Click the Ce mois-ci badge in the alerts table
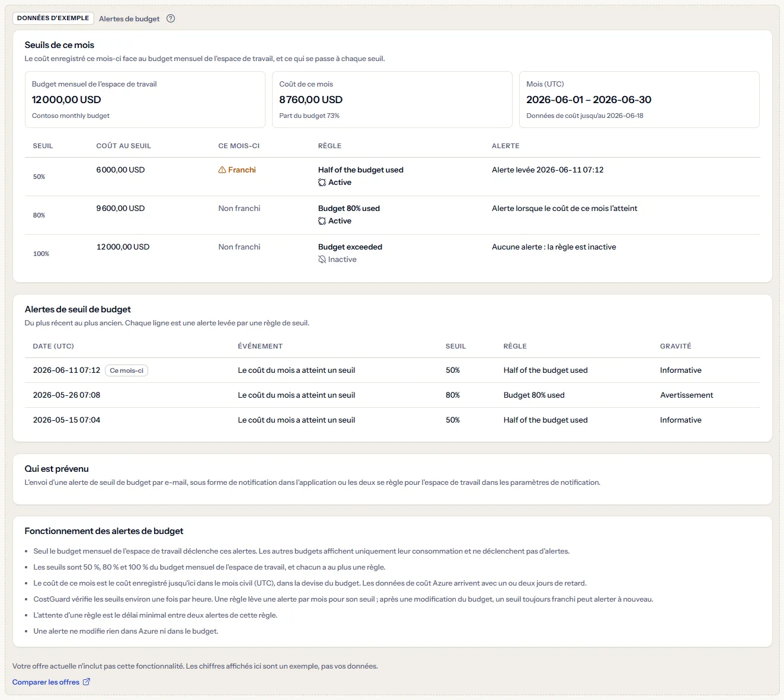The image size is (784, 700). (x=126, y=370)
